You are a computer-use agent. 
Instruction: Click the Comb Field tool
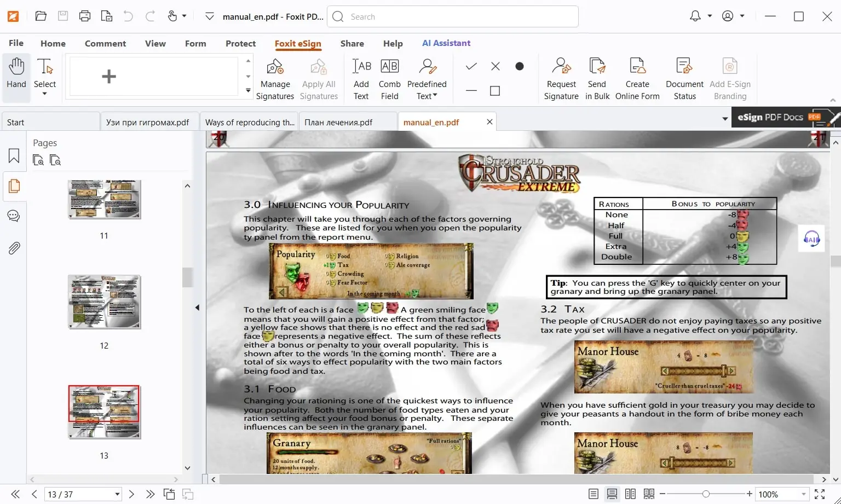pyautogui.click(x=389, y=79)
